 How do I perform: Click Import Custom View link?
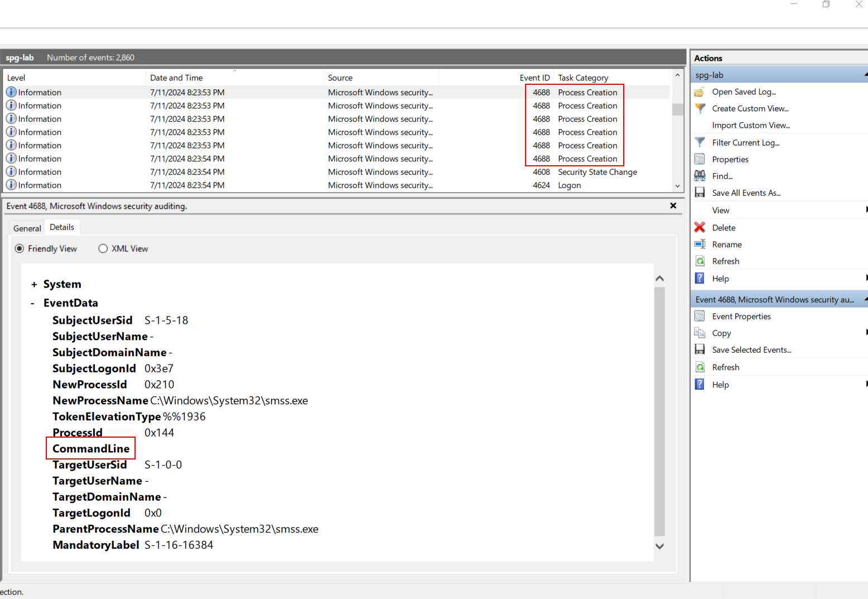pyautogui.click(x=750, y=126)
